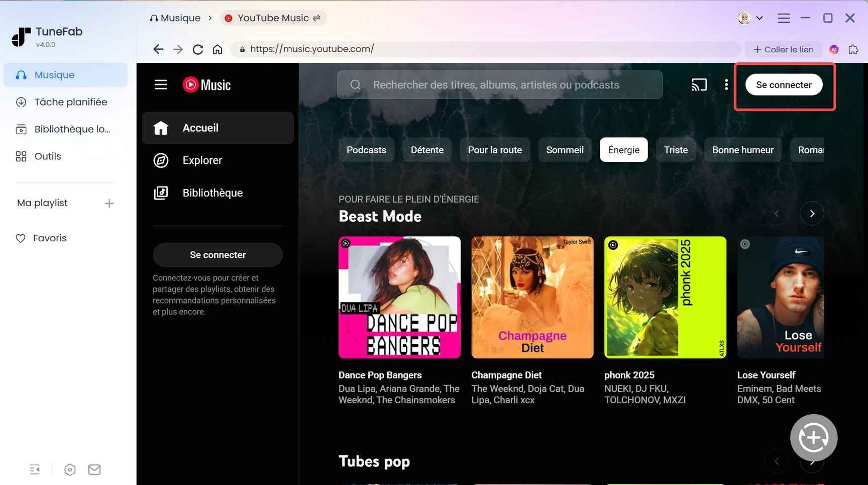Open the Bibliothèque locale panel
Viewport: 868px width, 485px height.
click(72, 129)
